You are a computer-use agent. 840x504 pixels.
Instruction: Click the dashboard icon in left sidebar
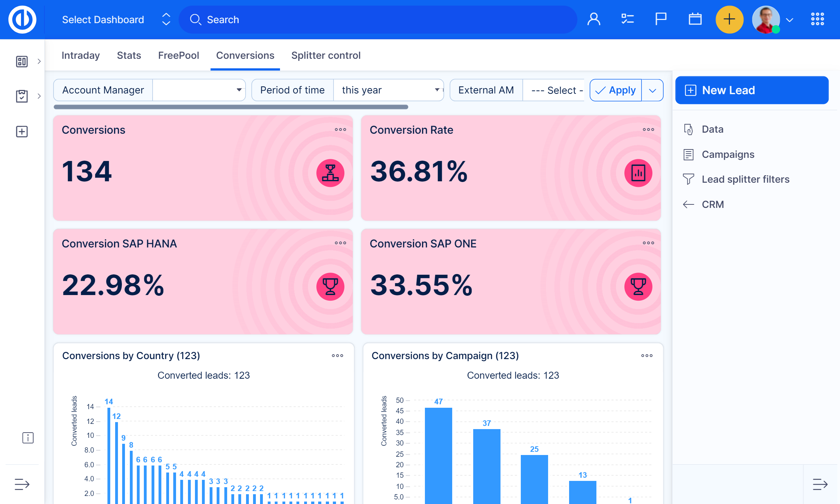point(22,62)
